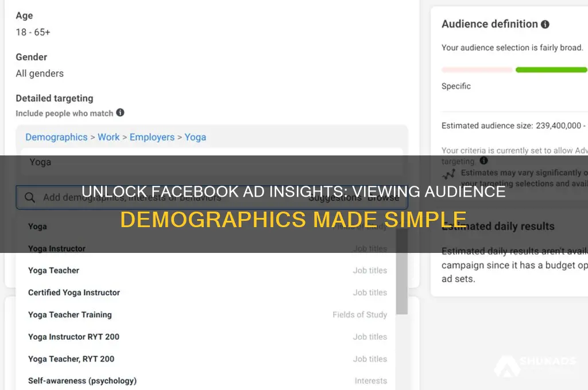Click the info icon beside Audience definition
588x390 pixels.
(x=545, y=24)
